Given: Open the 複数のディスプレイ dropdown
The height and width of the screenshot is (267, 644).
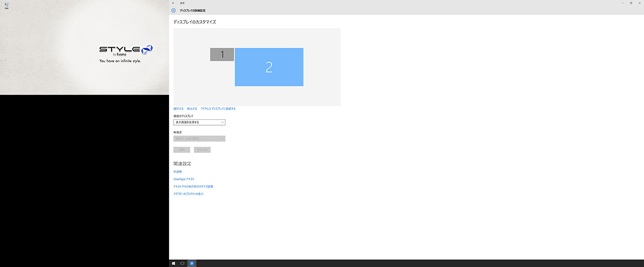Looking at the screenshot, I should pos(199,122).
